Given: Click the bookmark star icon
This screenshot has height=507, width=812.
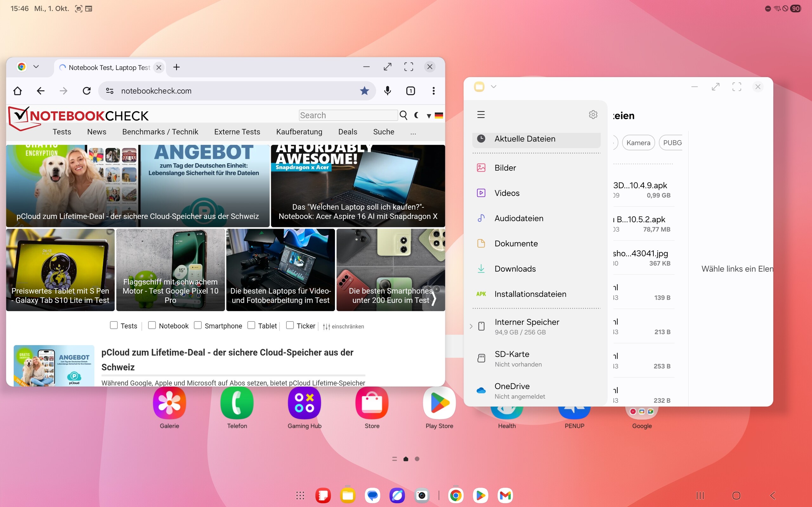Looking at the screenshot, I should [364, 91].
